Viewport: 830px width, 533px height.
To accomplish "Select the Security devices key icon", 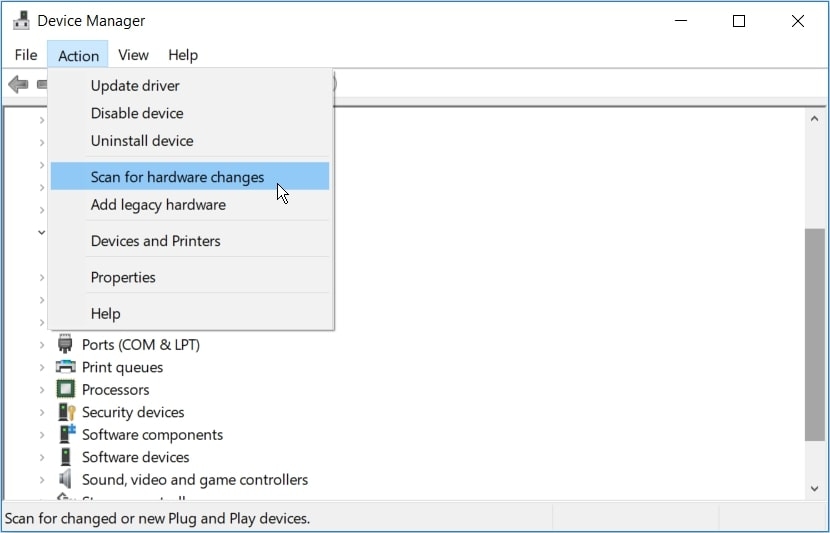I will 67,412.
